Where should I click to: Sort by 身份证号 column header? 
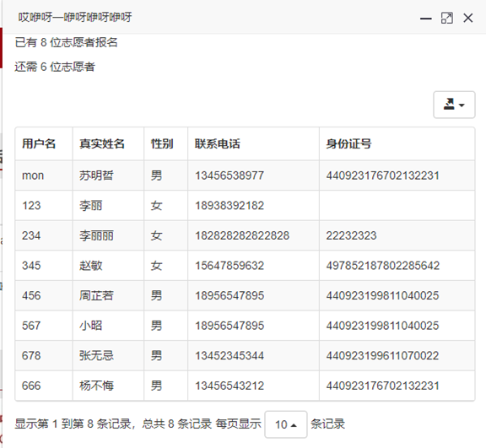tap(397, 143)
